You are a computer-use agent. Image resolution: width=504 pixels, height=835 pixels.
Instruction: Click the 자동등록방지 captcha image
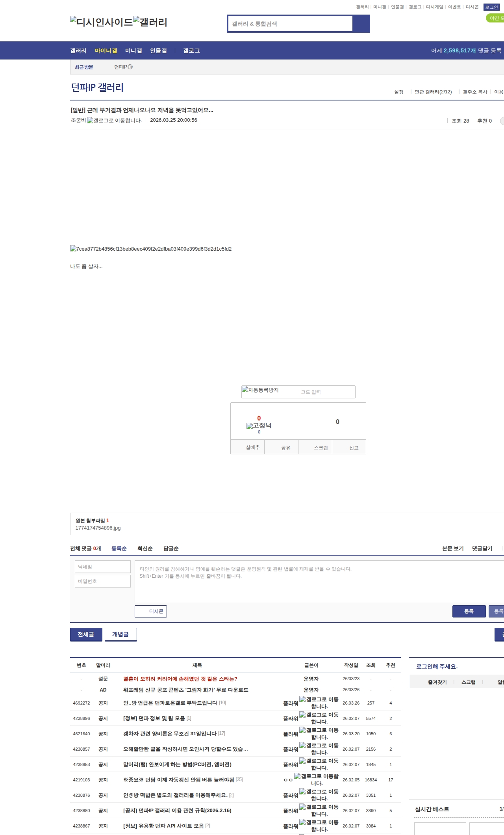(260, 390)
